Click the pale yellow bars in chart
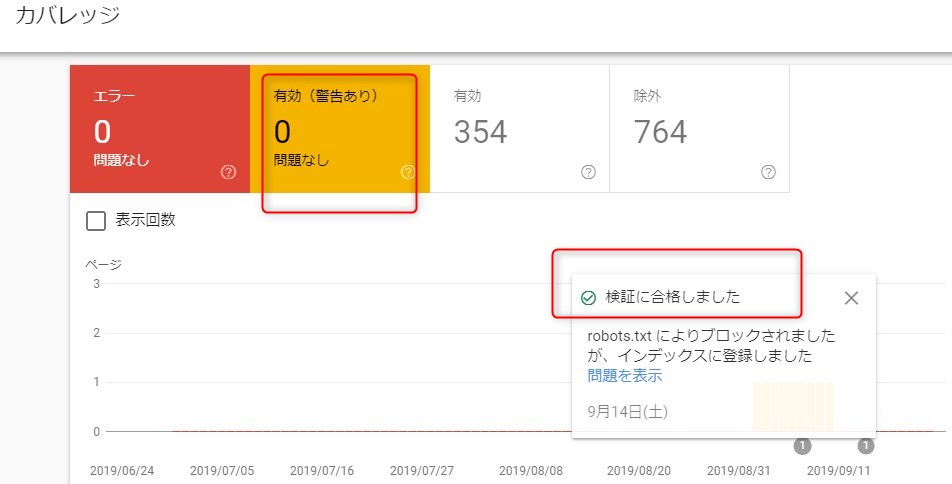Image resolution: width=952 pixels, height=484 pixels. [793, 407]
